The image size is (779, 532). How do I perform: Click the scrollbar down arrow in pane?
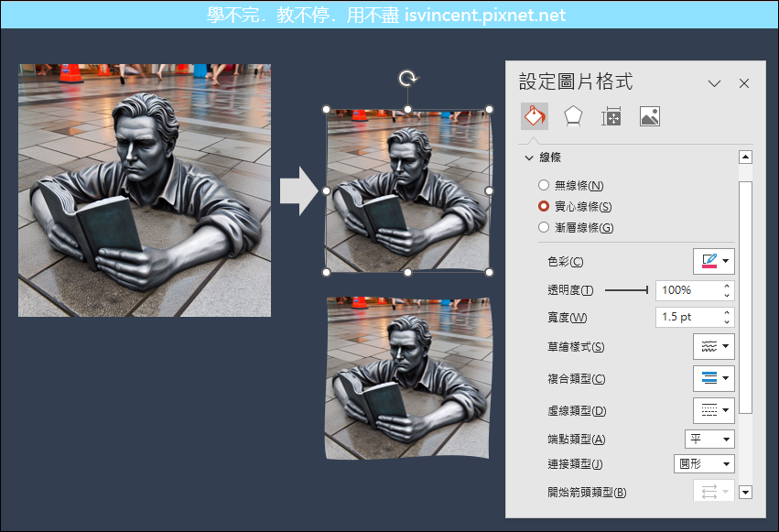[745, 493]
